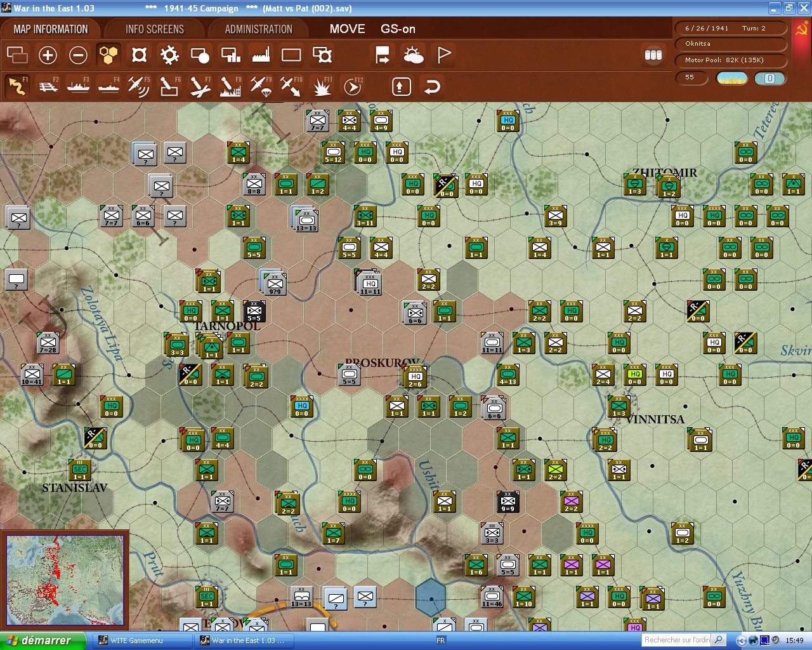Open the Windows démarrer start button

(43, 640)
